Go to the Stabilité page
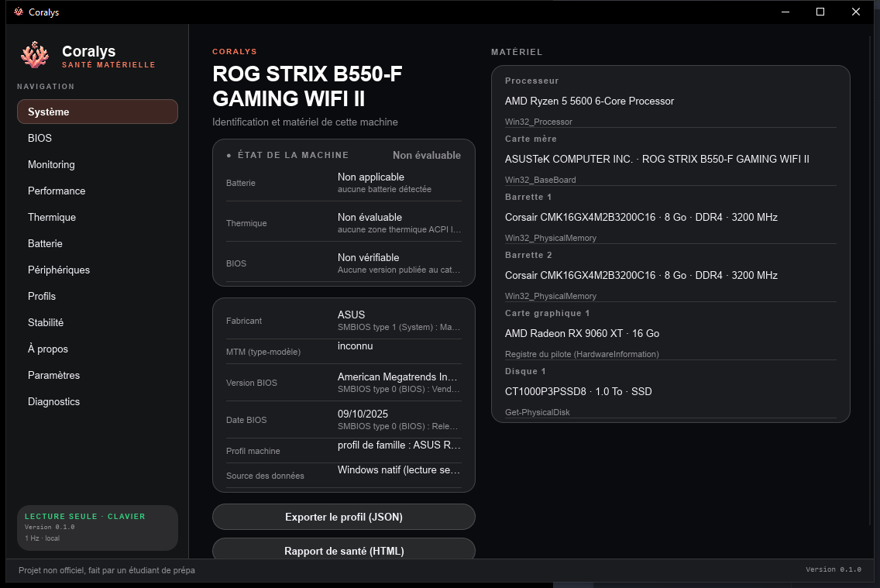Image resolution: width=880 pixels, height=588 pixels. click(98, 322)
